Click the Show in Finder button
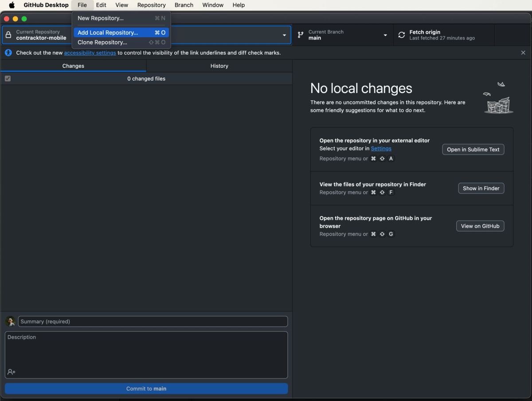Image resolution: width=532 pixels, height=401 pixels. click(x=481, y=188)
